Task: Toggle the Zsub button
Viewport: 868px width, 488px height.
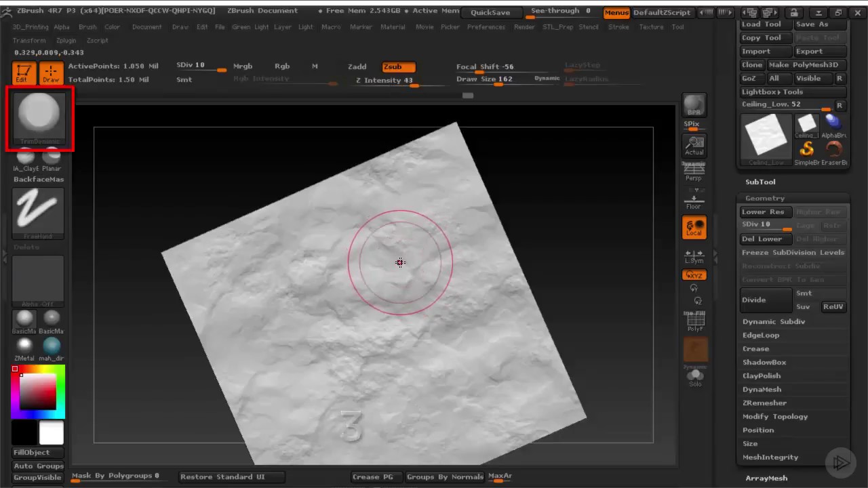Action: coord(398,66)
